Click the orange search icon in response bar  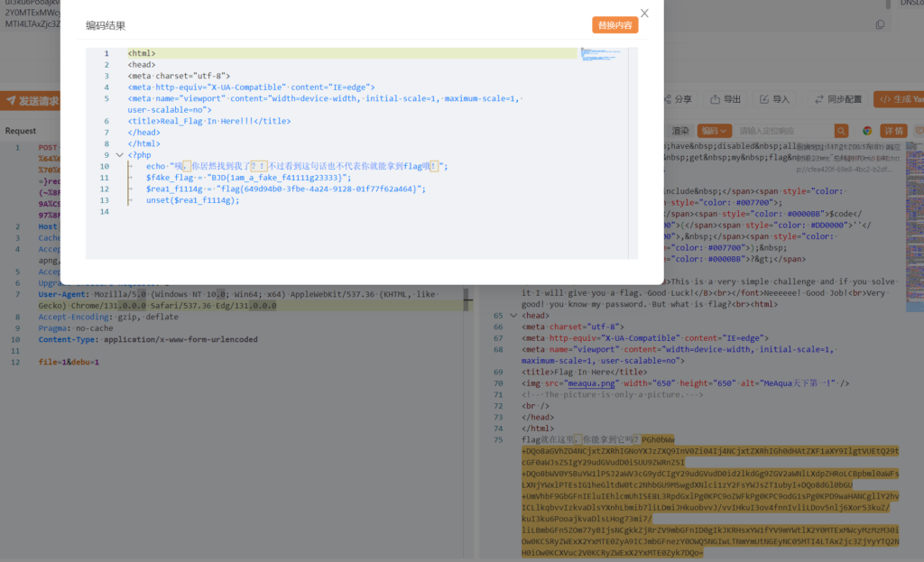pyautogui.click(x=841, y=131)
